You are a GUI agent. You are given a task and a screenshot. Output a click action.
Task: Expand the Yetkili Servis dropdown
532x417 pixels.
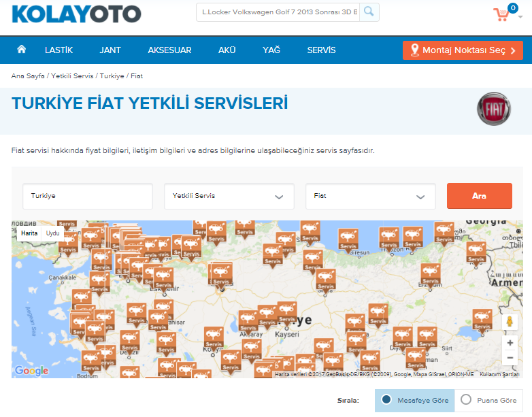tap(229, 196)
